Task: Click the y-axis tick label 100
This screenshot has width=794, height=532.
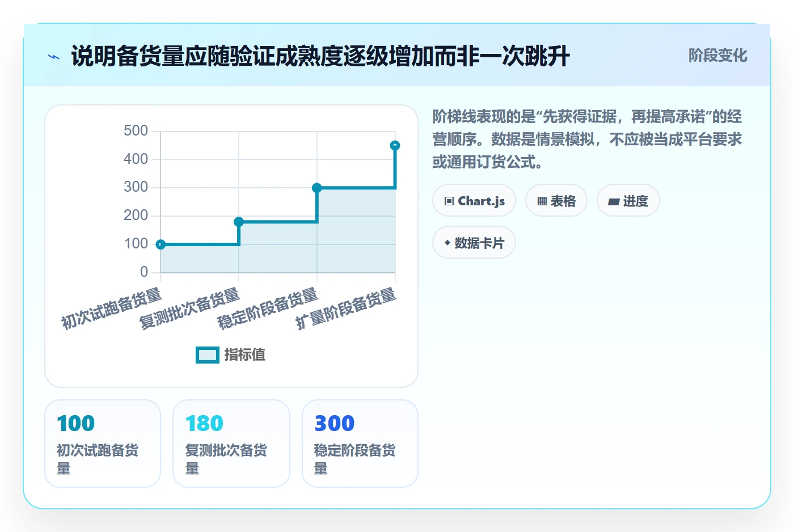Action: coord(136,244)
